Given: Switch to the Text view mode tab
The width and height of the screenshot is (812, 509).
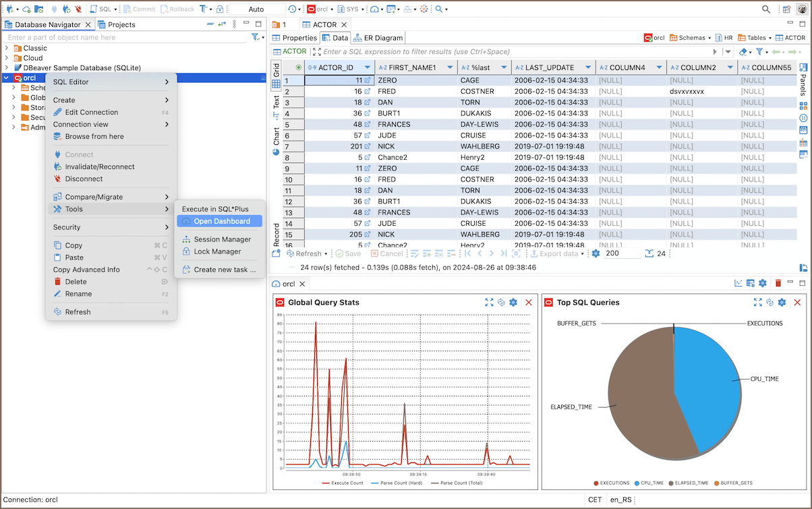Looking at the screenshot, I should [x=276, y=102].
